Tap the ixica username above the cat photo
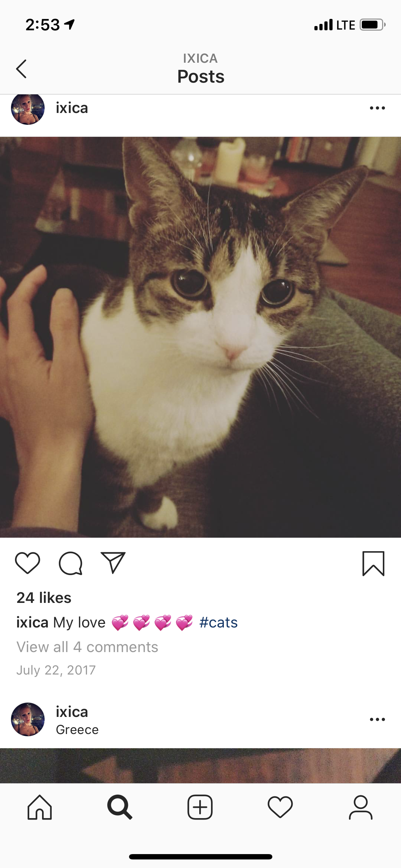 [72, 108]
